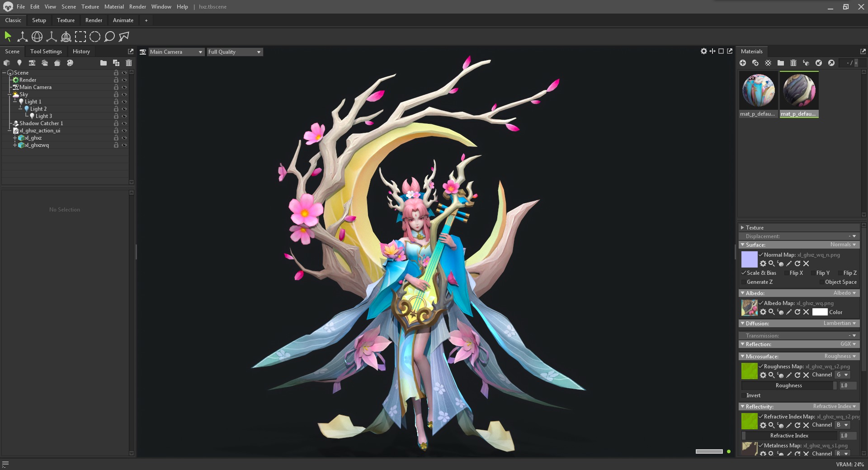Hide the Sky object with eye icon
The height and width of the screenshot is (470, 868).
point(124,94)
